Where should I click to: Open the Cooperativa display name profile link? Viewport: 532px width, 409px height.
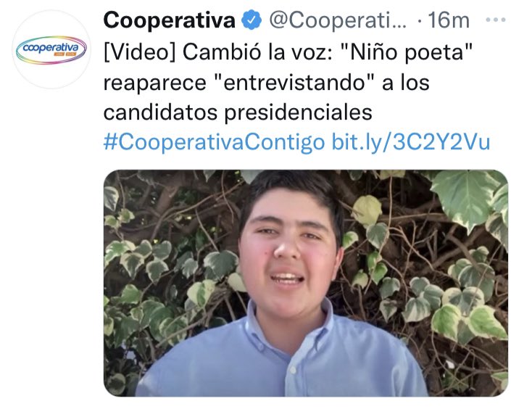pos(169,20)
